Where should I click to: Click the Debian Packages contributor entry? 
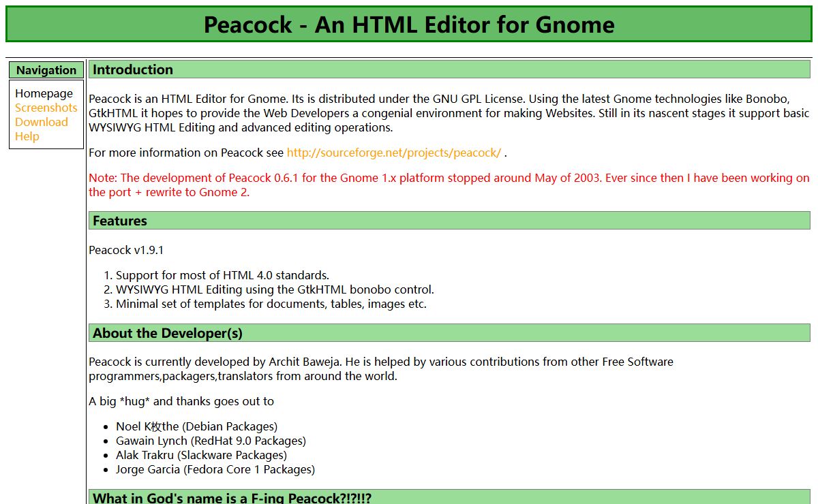tap(197, 426)
